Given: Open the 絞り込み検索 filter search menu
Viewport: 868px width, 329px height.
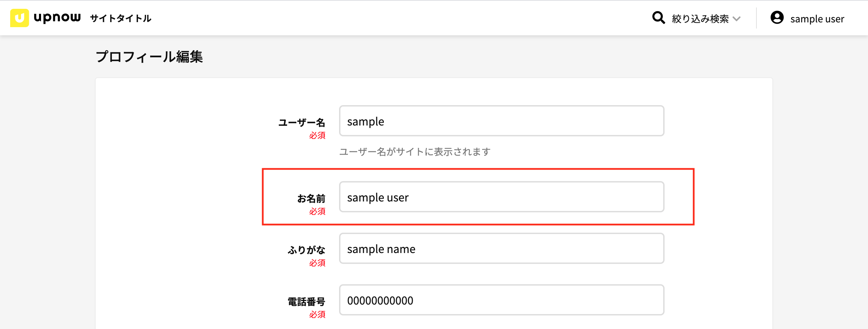Looking at the screenshot, I should coord(700,19).
